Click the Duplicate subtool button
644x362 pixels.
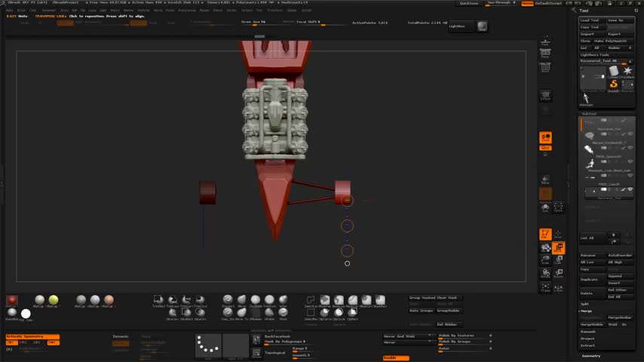pos(592,279)
